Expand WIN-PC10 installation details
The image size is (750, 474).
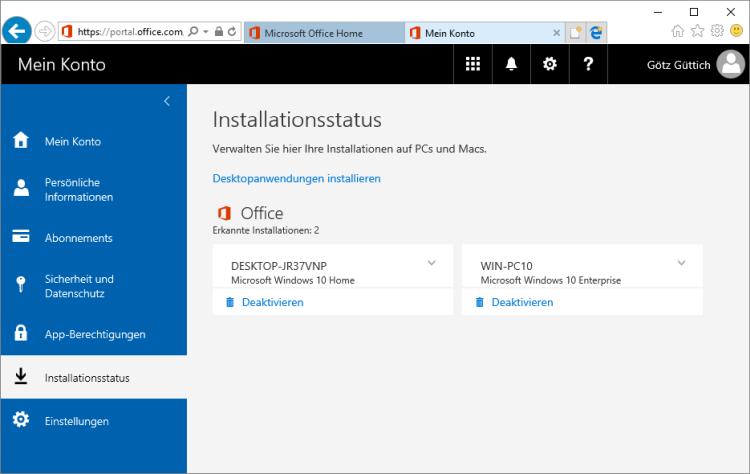click(681, 263)
